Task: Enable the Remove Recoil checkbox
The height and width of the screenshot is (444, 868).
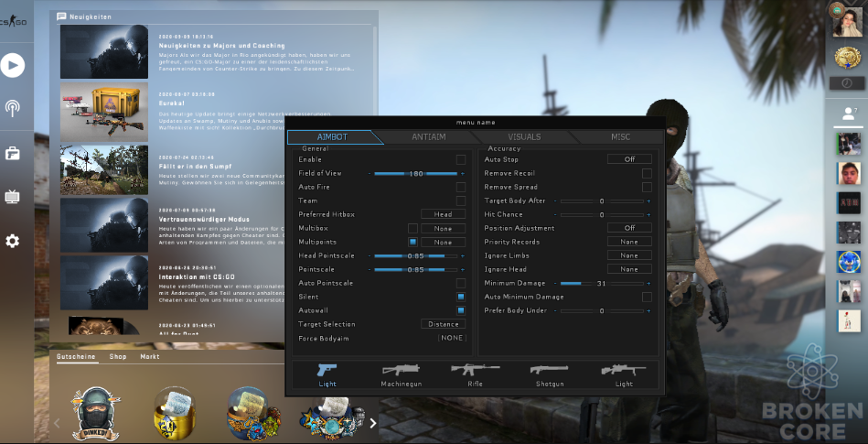Action: pyautogui.click(x=647, y=174)
